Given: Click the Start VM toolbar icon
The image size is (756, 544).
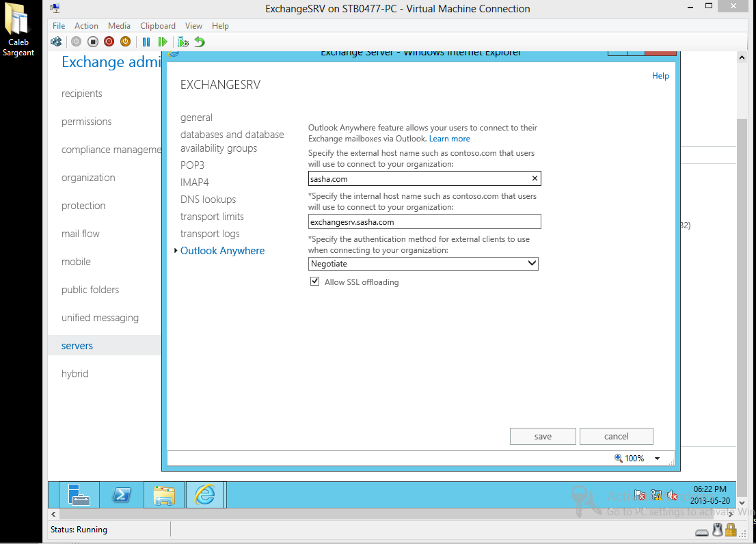Looking at the screenshot, I should 76,42.
